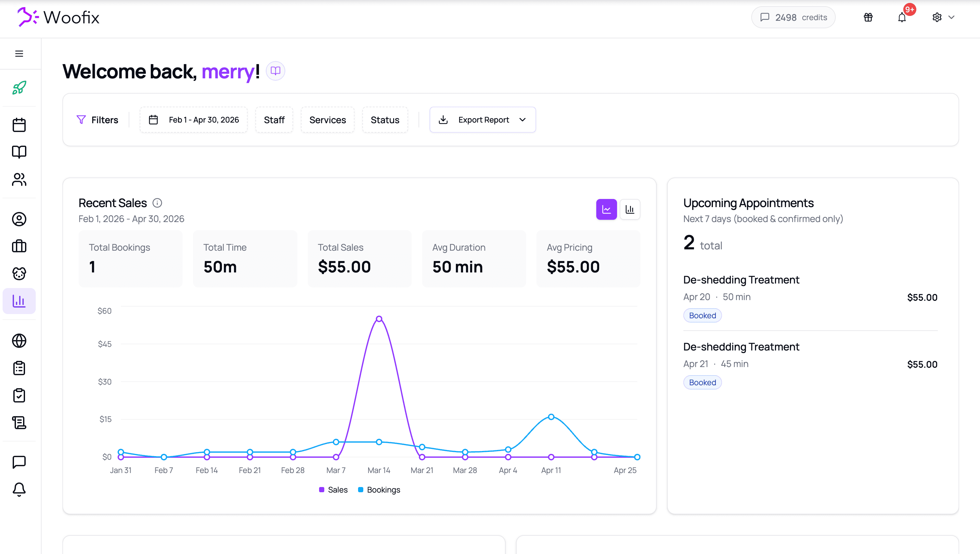Viewport: 980px width, 554px height.
Task: Open the Feb 1 - Apr 30 date range picker
Action: click(194, 120)
